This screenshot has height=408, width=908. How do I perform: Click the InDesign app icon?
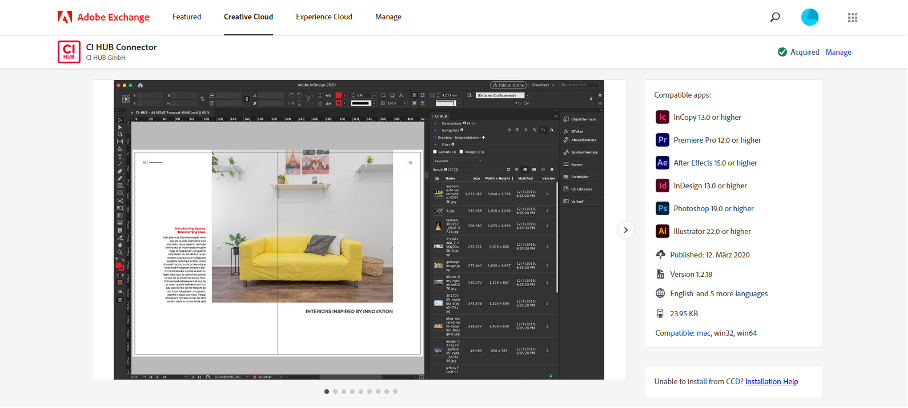pos(662,185)
